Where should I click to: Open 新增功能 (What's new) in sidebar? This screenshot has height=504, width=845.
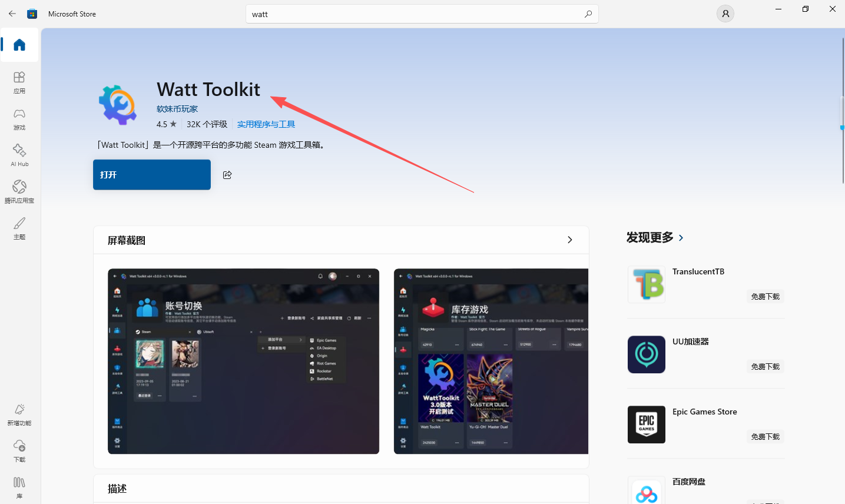point(19,415)
